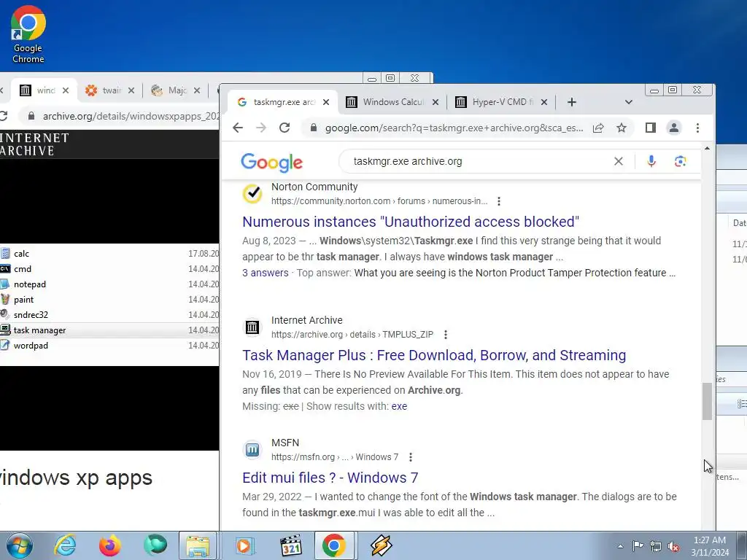Close the Hyper-V CMD tab
747x560 pixels.
point(544,102)
